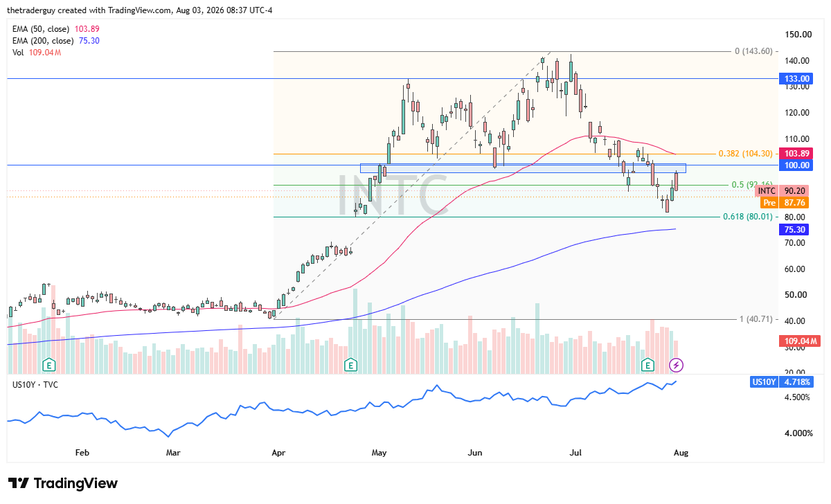Click the earnings E icon near late April
The height and width of the screenshot is (504, 831).
click(351, 364)
